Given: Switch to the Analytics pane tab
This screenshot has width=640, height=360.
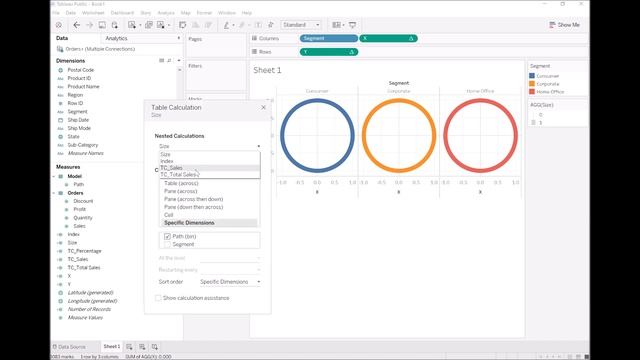Looking at the screenshot, I should click(x=116, y=38).
